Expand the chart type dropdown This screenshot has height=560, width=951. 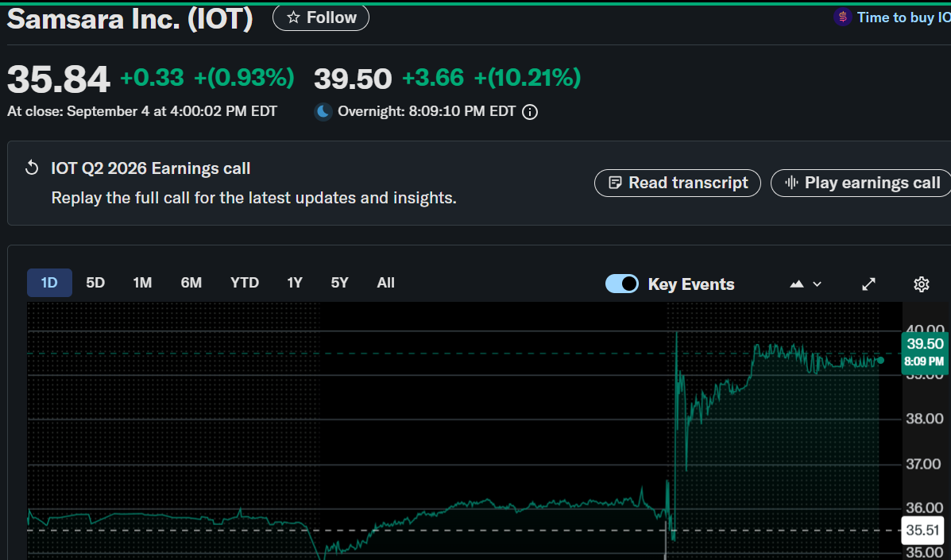805,284
